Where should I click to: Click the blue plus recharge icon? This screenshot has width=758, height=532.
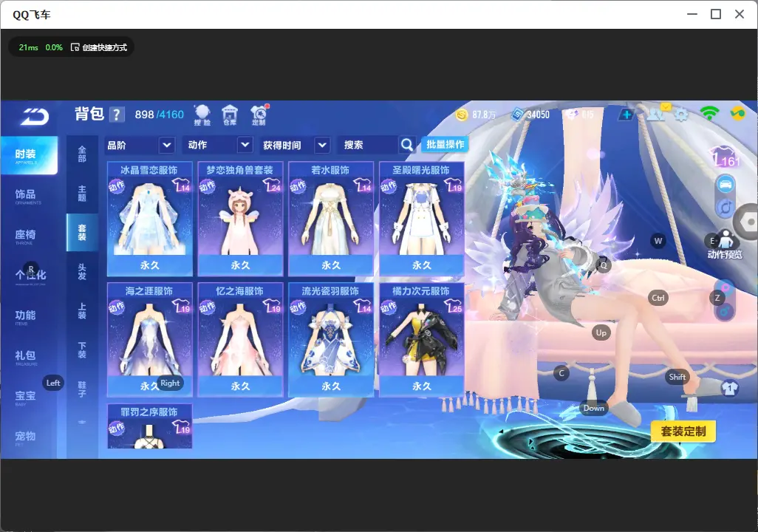(x=626, y=115)
